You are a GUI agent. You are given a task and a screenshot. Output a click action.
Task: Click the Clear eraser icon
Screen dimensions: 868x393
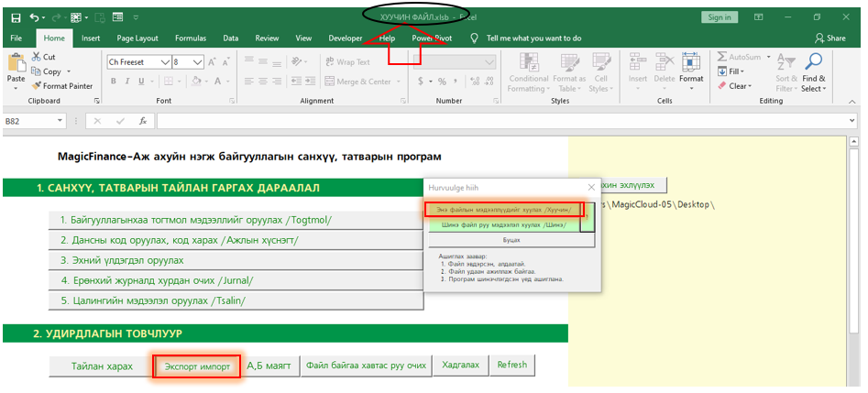tap(722, 86)
